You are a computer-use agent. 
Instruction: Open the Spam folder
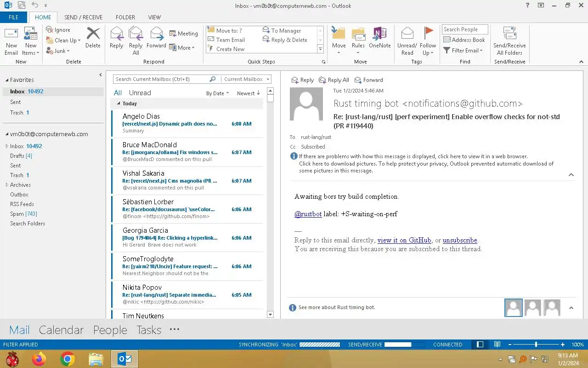pos(24,214)
